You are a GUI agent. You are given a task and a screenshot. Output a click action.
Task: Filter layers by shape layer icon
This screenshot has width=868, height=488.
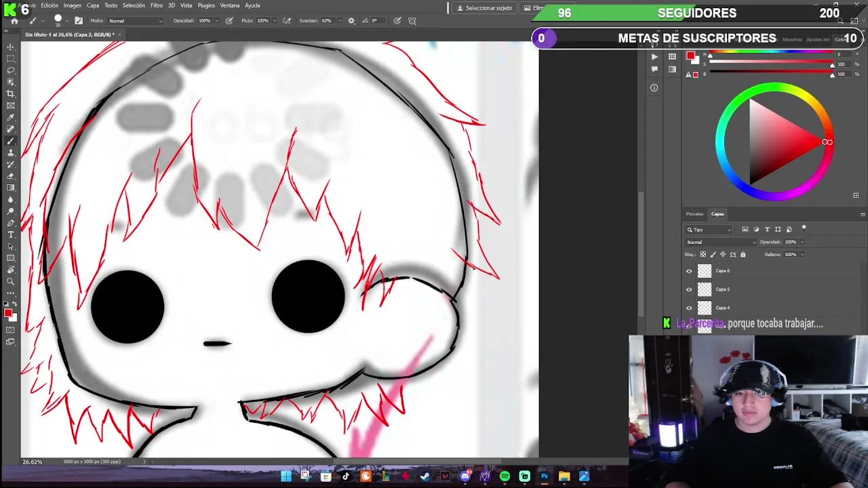778,230
